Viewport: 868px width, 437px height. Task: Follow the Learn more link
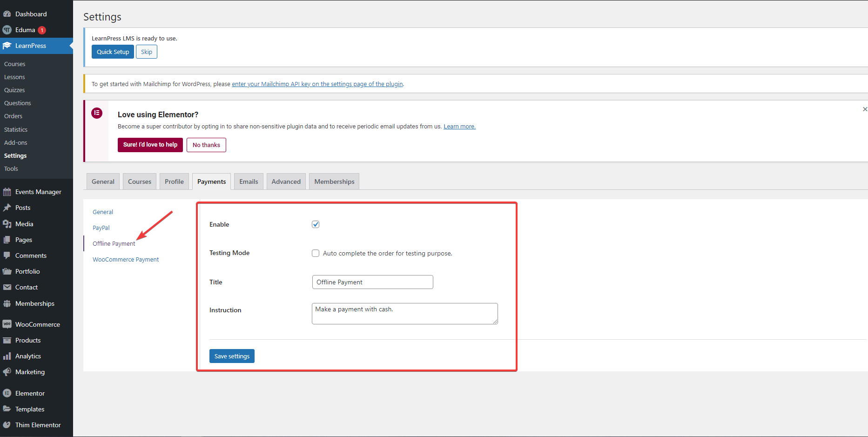point(459,126)
